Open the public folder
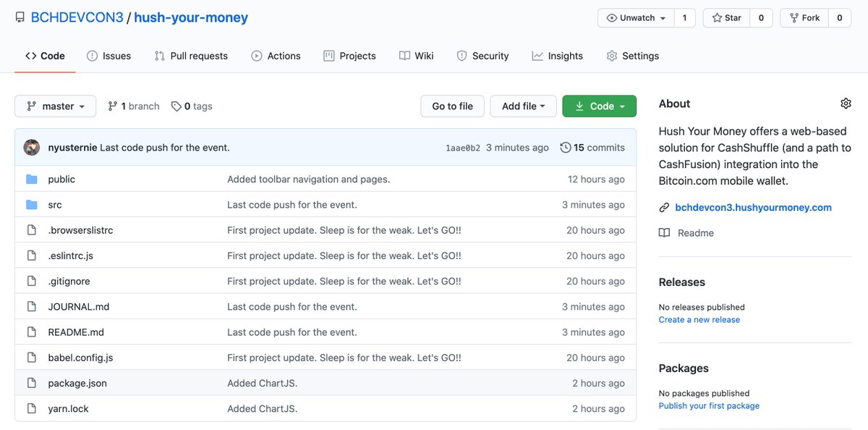Image resolution: width=868 pixels, height=430 pixels. (x=61, y=179)
